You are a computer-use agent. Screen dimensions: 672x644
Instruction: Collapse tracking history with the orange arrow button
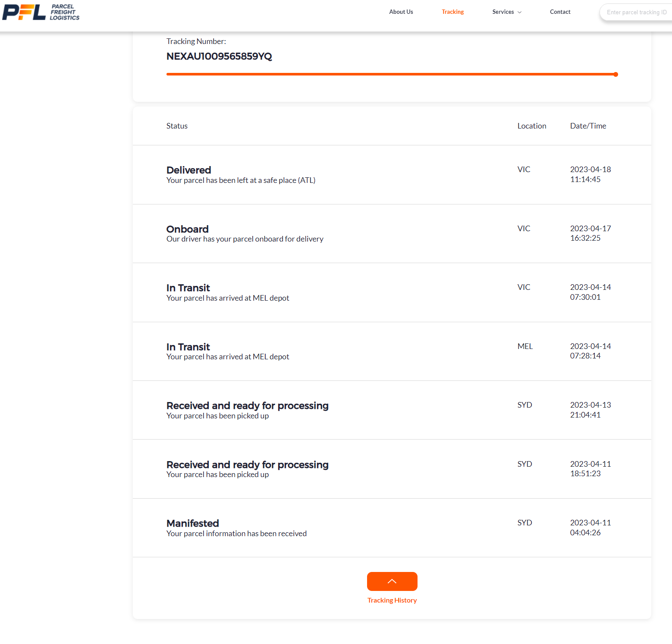392,581
